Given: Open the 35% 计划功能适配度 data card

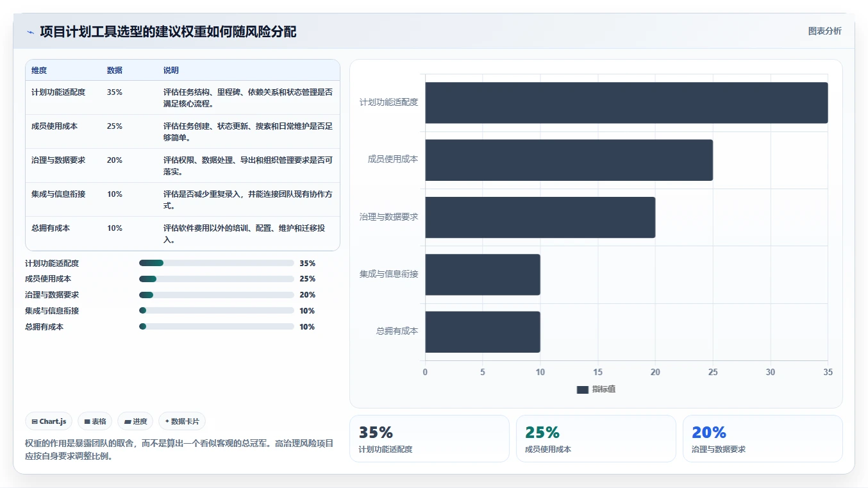Looking at the screenshot, I should pyautogui.click(x=430, y=439).
